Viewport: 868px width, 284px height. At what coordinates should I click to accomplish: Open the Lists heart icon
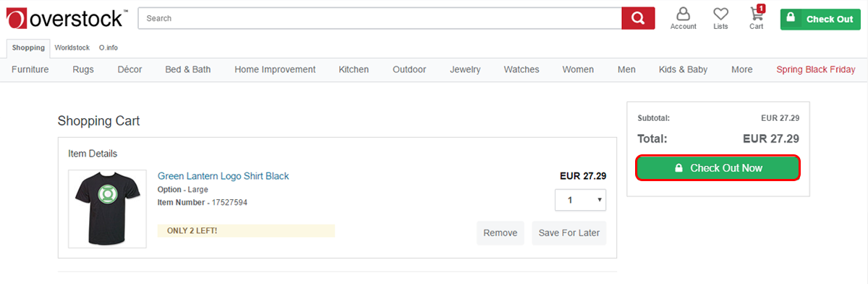pos(720,19)
